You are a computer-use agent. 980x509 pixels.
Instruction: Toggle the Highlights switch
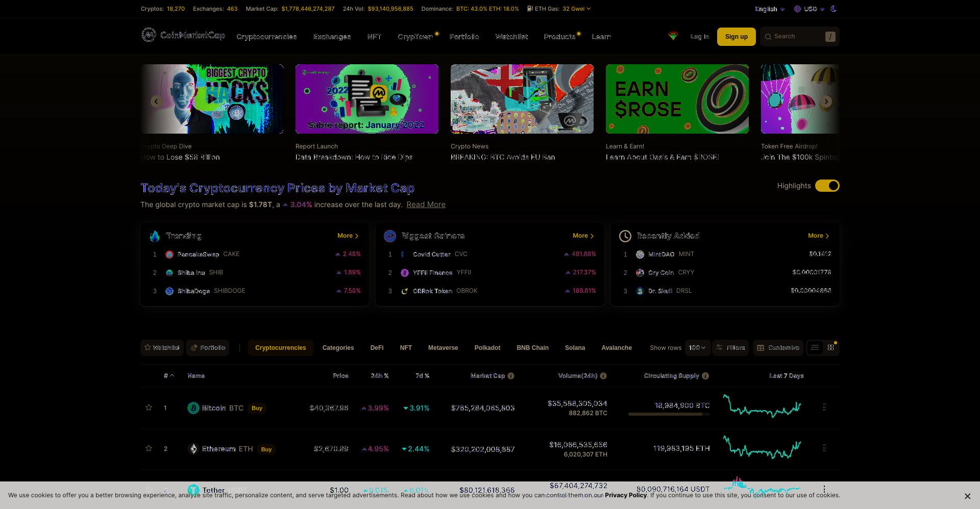pos(827,186)
